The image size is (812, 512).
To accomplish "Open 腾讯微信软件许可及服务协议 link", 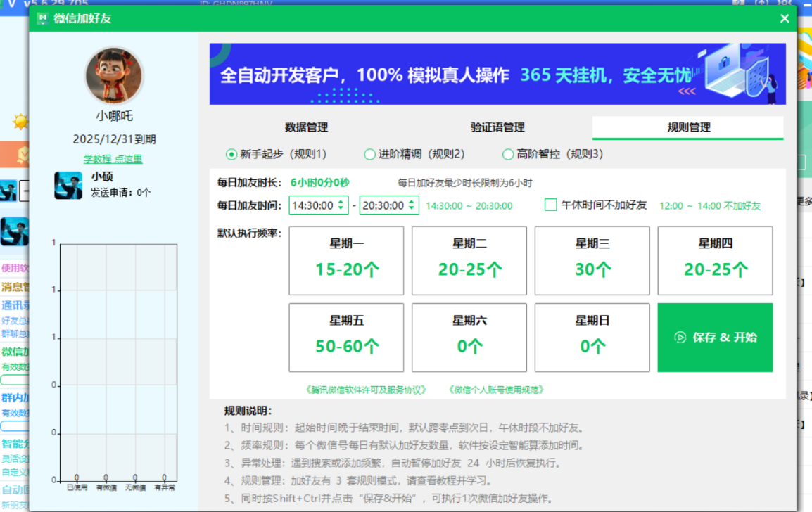I will 366,390.
